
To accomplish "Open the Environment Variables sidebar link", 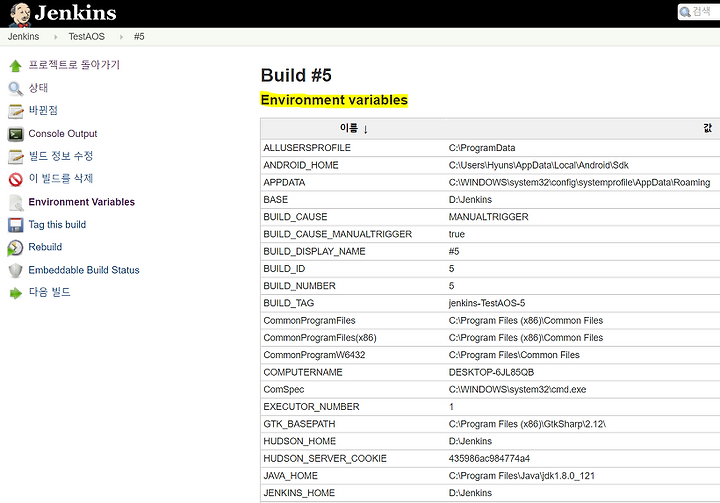I will point(82,202).
